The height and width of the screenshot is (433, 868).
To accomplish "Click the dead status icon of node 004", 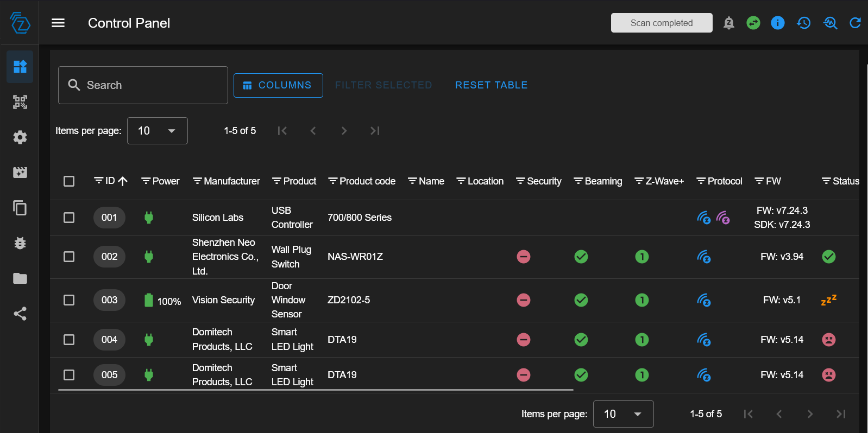I will click(829, 340).
